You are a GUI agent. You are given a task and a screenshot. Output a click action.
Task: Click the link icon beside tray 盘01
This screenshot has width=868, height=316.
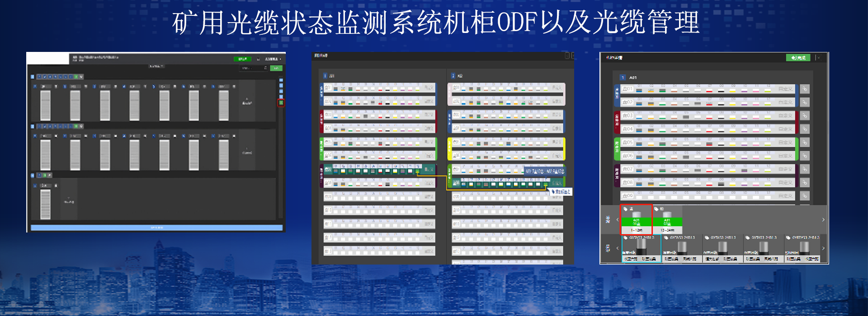(804, 89)
